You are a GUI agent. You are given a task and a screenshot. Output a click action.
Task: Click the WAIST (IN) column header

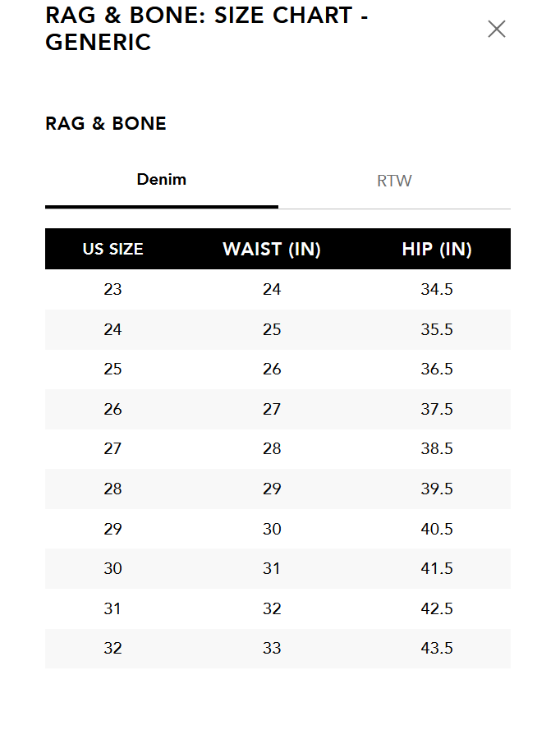pos(272,250)
